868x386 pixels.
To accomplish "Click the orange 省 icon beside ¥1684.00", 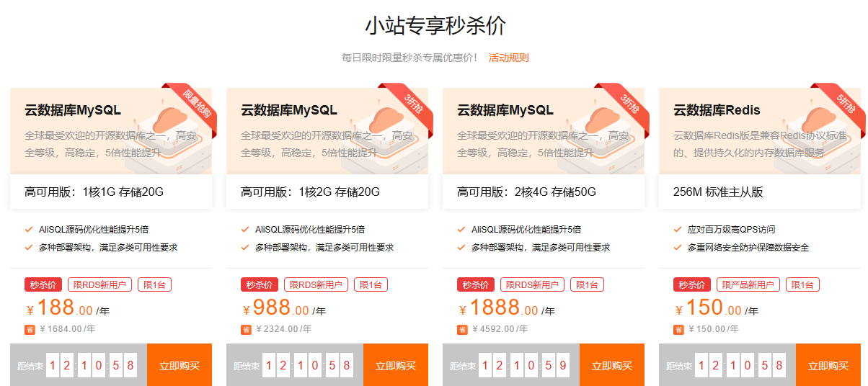I will coord(30,330).
